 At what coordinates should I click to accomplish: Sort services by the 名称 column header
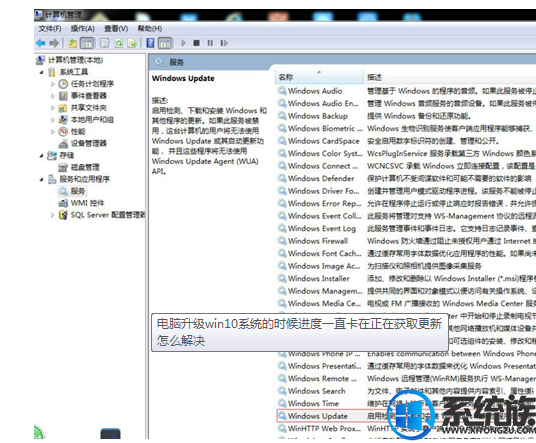coord(319,77)
